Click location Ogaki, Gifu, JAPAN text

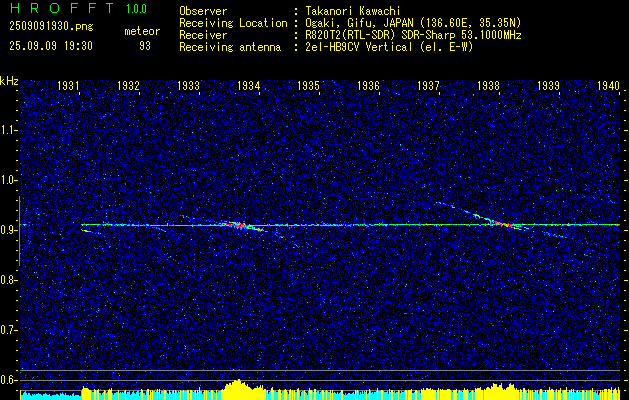(413, 23)
